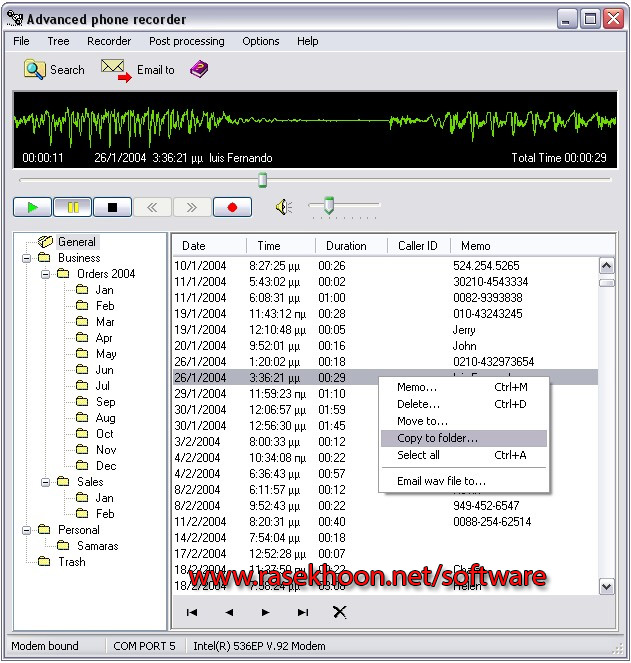Choose Memo... from the context menu
Viewport: 631px width, 663px height.
click(464, 387)
